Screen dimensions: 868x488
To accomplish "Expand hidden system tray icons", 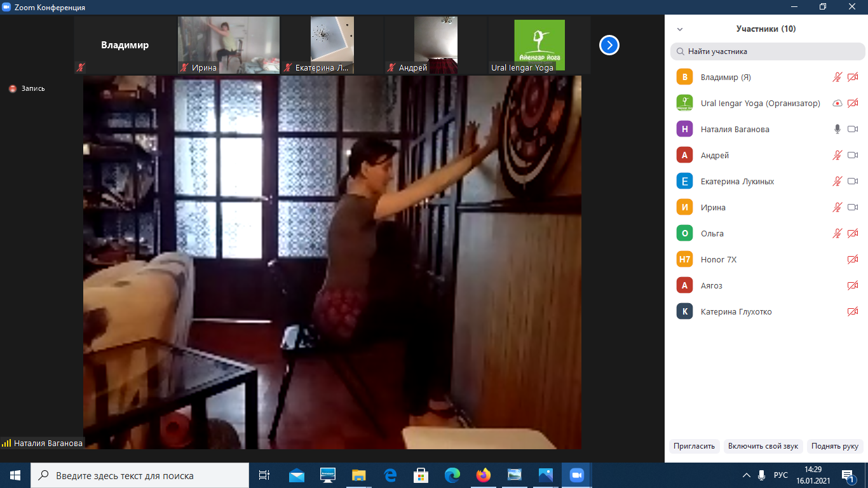I will pyautogui.click(x=747, y=475).
